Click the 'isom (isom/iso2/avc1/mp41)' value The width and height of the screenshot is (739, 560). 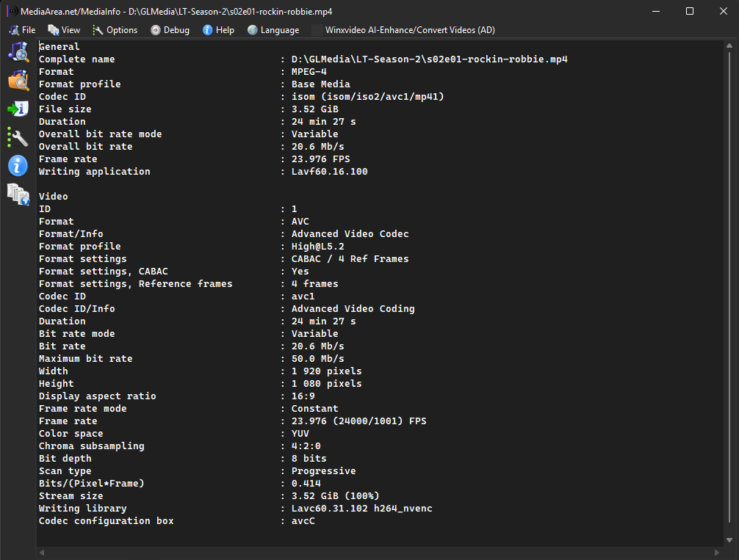(367, 97)
